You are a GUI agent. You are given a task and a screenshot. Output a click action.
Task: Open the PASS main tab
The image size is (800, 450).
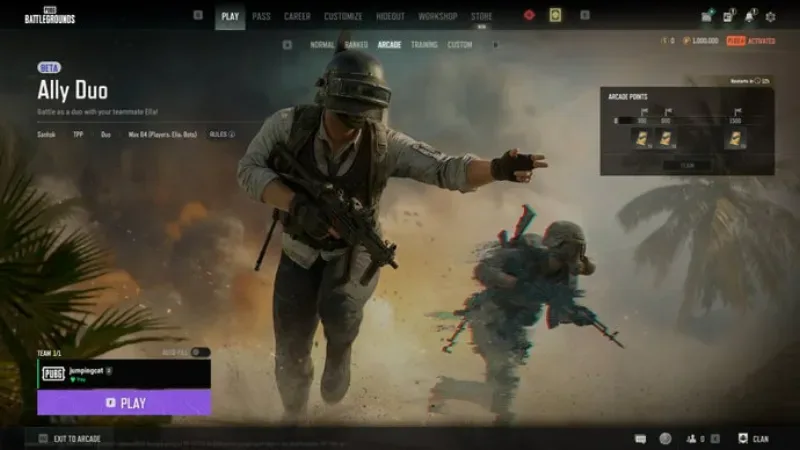[x=261, y=16]
